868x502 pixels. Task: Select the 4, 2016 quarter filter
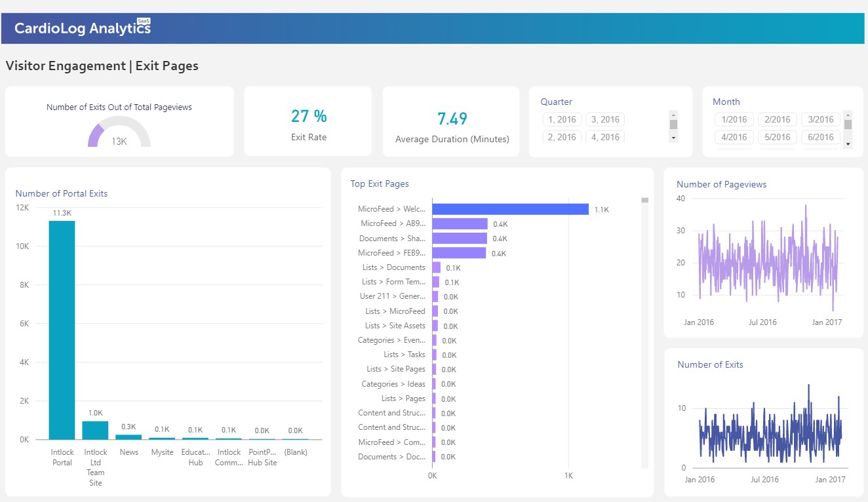pyautogui.click(x=605, y=137)
